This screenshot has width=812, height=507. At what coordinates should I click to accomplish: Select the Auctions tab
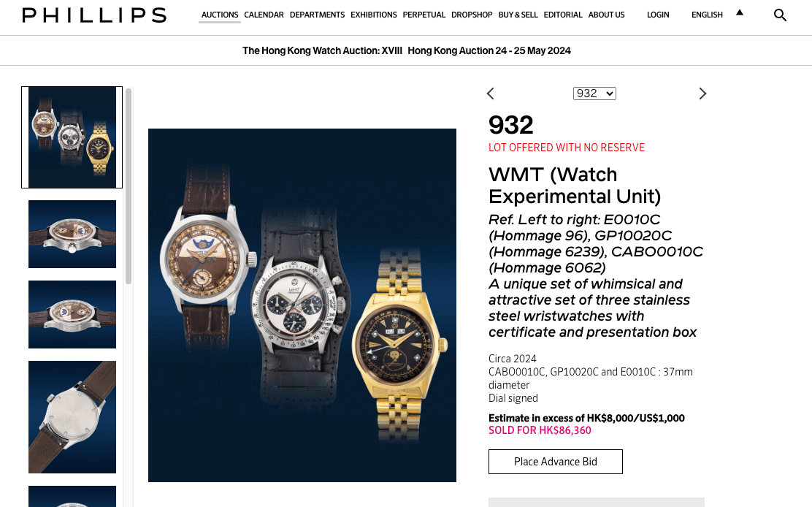(220, 15)
